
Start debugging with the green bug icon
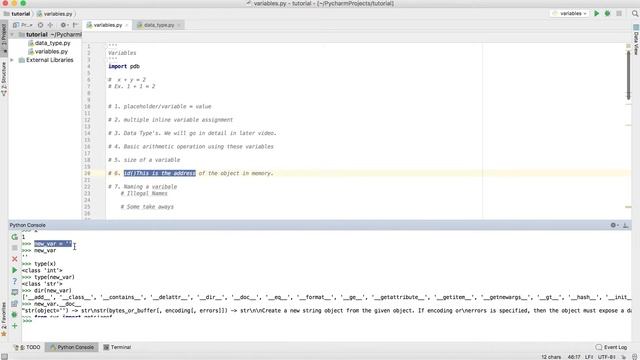coord(607,13)
